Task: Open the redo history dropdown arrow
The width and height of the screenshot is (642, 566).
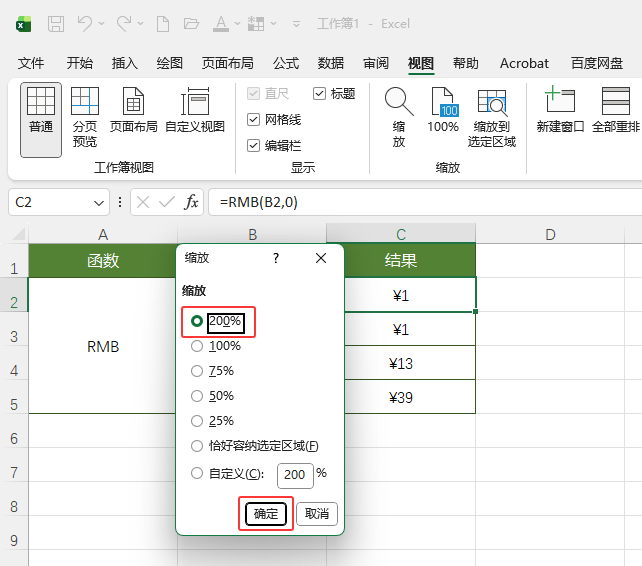Action: [140, 24]
